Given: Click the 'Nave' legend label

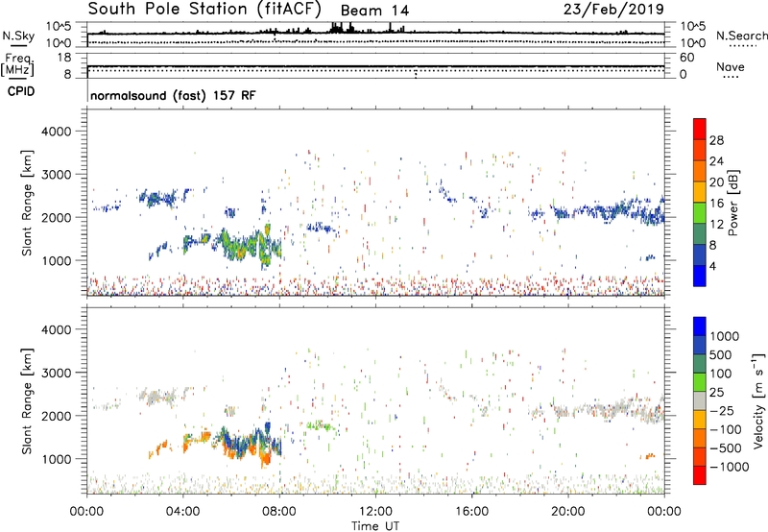Looking at the screenshot, I should point(731,66).
